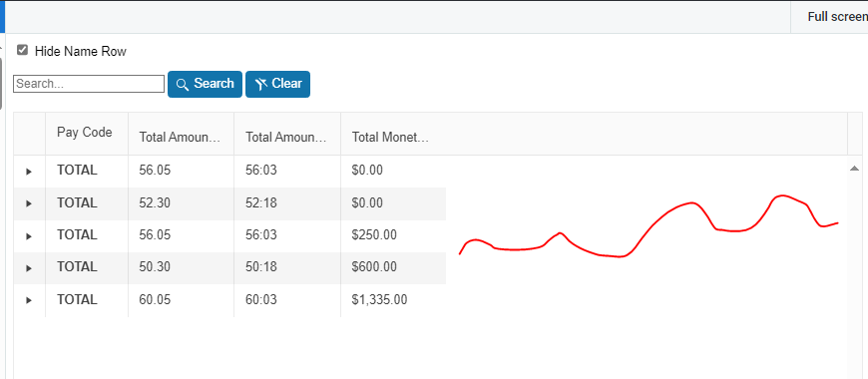Click the Total Monetary column header
Viewport: 868px width, 379px height.
coord(391,137)
